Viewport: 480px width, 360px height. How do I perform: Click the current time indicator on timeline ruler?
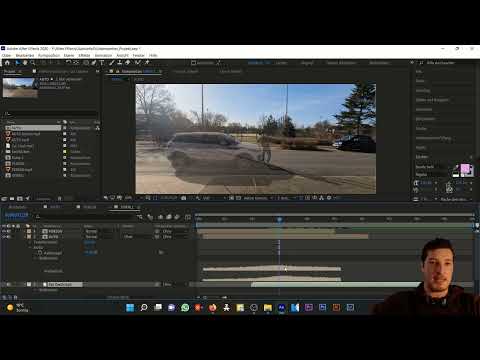tap(279, 219)
